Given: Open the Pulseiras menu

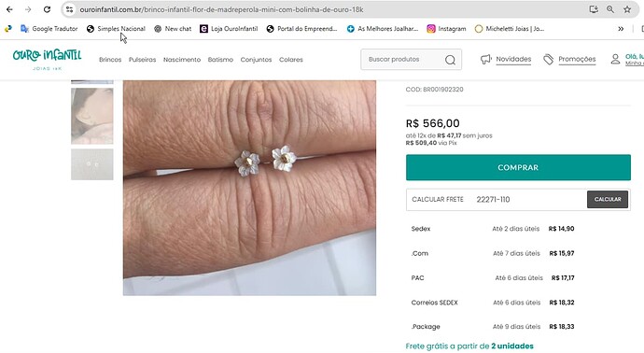Looking at the screenshot, I should click(x=142, y=60).
